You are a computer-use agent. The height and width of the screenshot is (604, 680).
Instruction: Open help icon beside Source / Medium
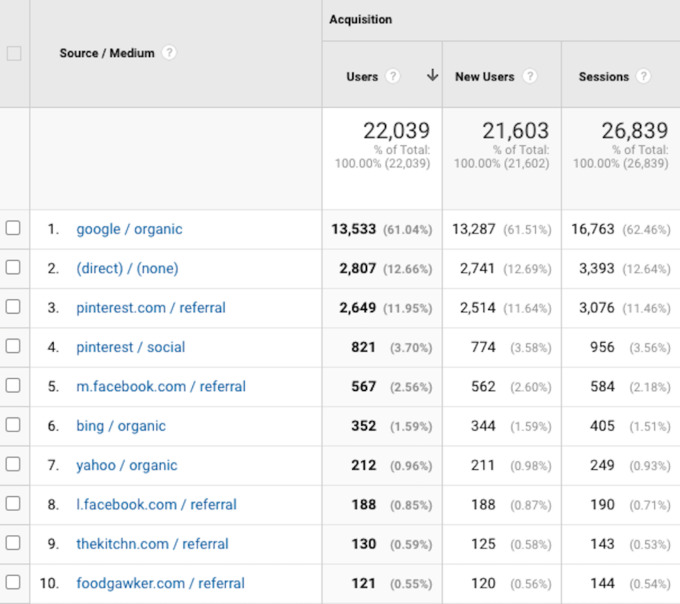(169, 53)
